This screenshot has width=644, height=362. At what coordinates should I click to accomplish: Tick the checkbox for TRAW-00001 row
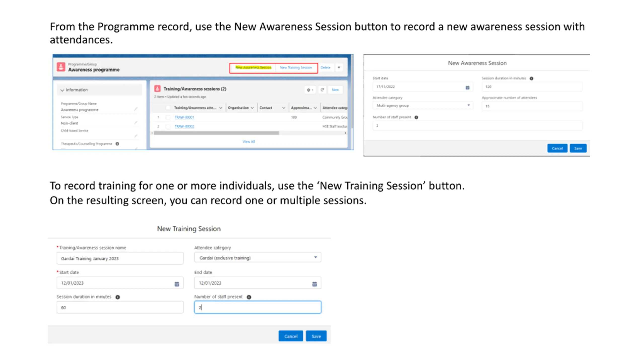click(168, 117)
